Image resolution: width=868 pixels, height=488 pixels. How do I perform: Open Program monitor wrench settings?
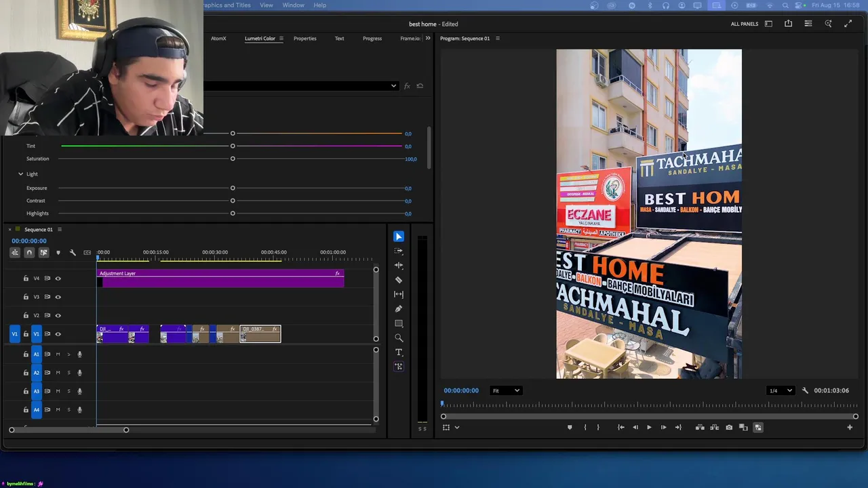[x=805, y=390]
